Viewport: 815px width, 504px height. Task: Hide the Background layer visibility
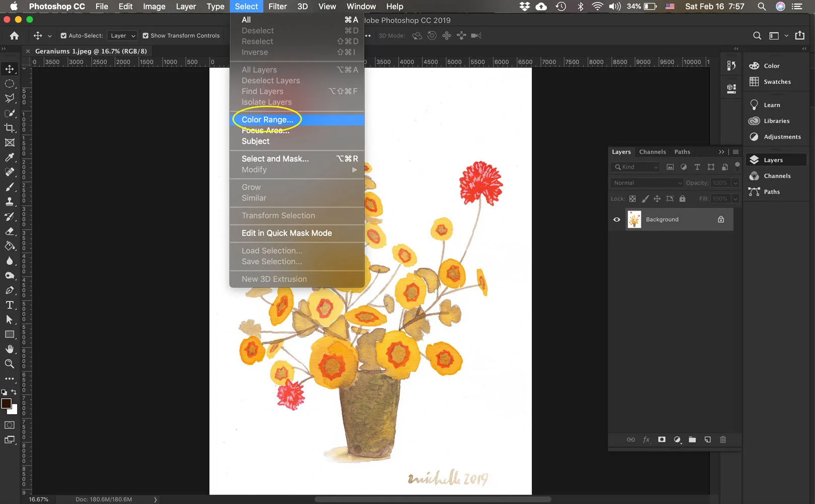(x=616, y=220)
